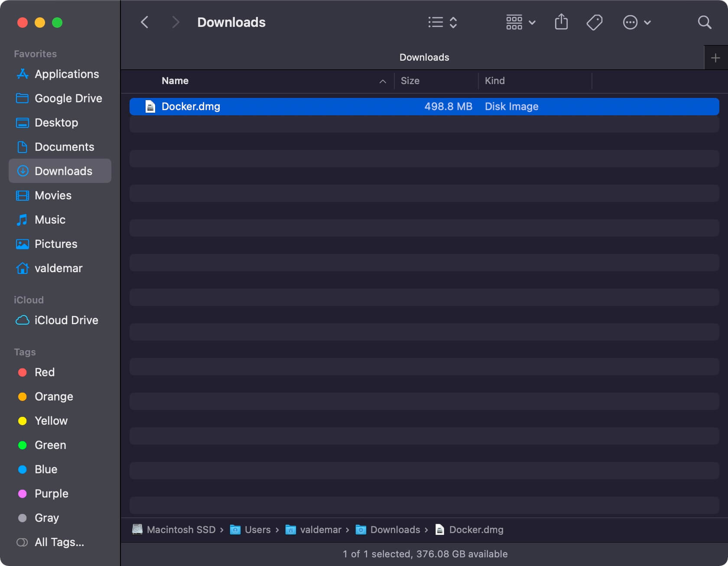Open iCloud Drive in the sidebar
728x566 pixels.
[60, 320]
